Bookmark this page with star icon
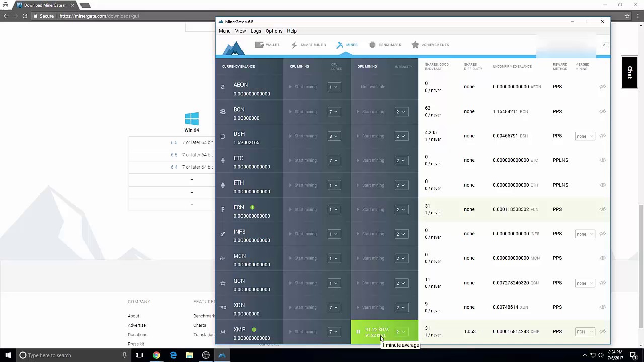This screenshot has width=644, height=362. point(627,16)
